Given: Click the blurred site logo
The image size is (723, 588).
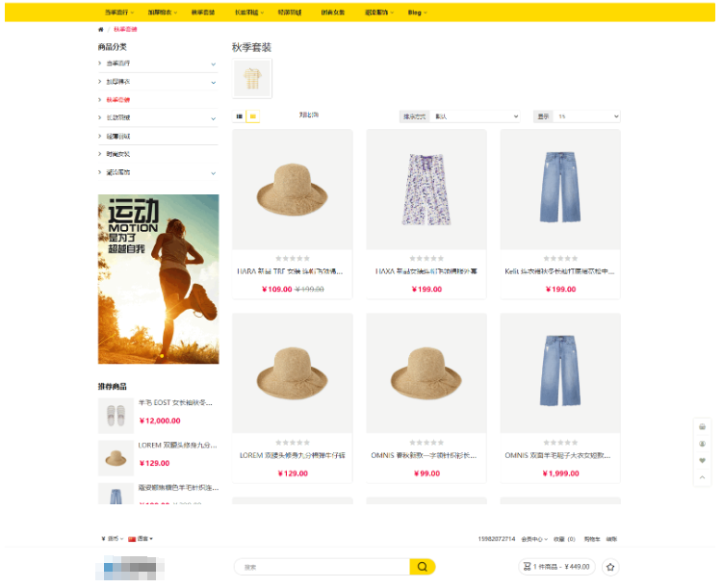Looking at the screenshot, I should tap(130, 568).
